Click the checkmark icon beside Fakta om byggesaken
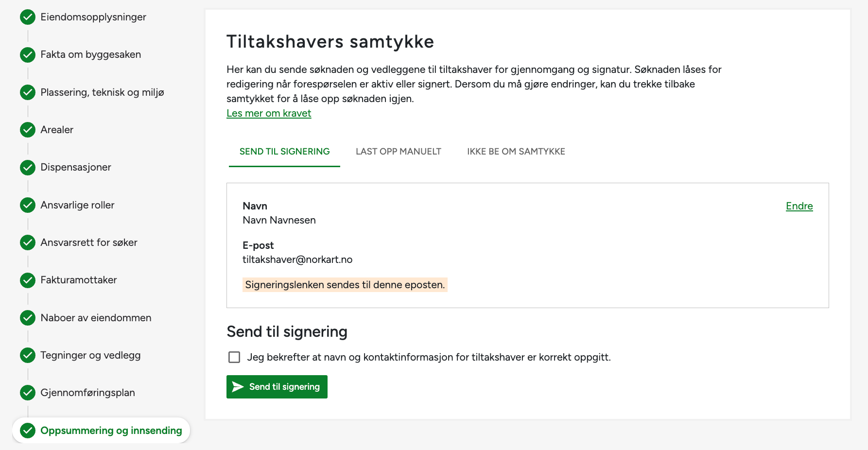This screenshot has height=450, width=868. [28, 55]
